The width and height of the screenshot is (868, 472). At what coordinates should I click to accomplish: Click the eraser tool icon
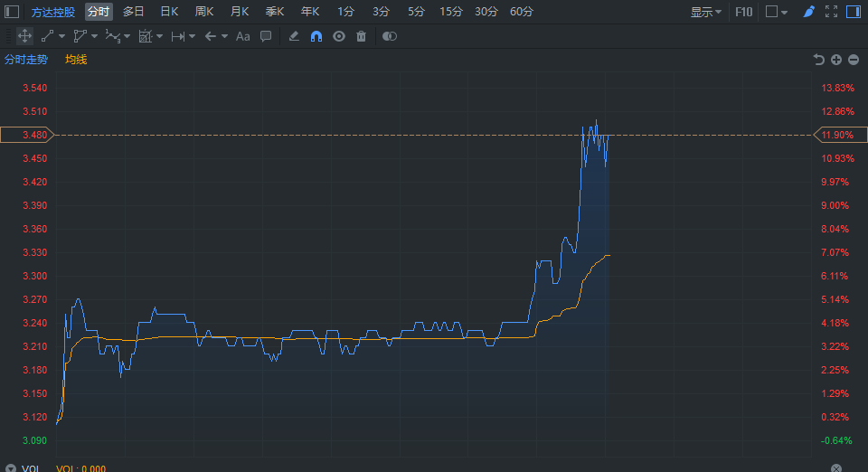click(293, 36)
